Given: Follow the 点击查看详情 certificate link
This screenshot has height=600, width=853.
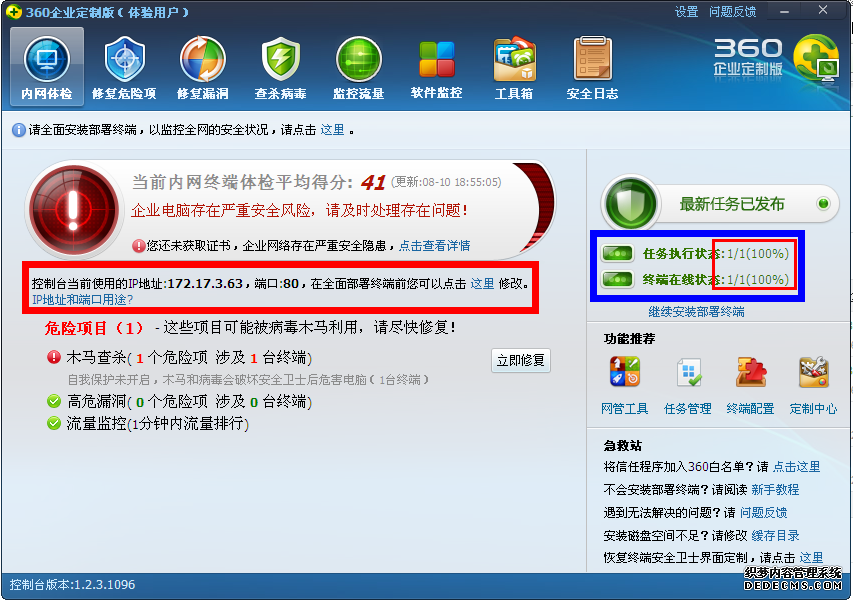Looking at the screenshot, I should tap(434, 246).
